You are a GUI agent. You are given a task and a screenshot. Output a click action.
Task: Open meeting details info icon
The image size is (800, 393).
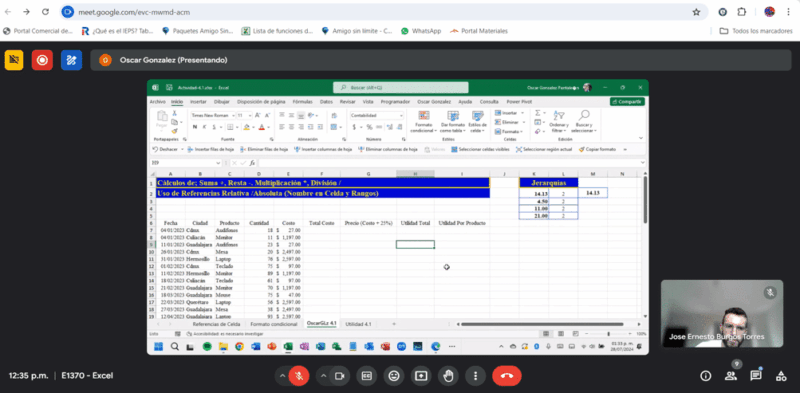706,376
